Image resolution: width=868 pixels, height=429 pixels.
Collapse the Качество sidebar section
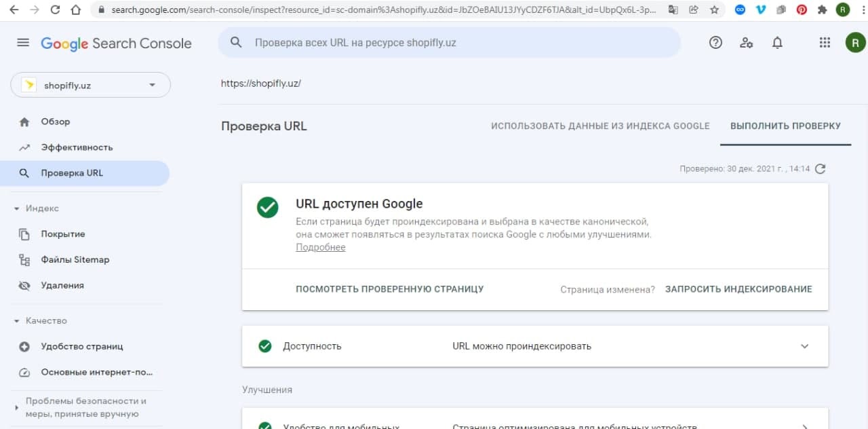click(17, 320)
